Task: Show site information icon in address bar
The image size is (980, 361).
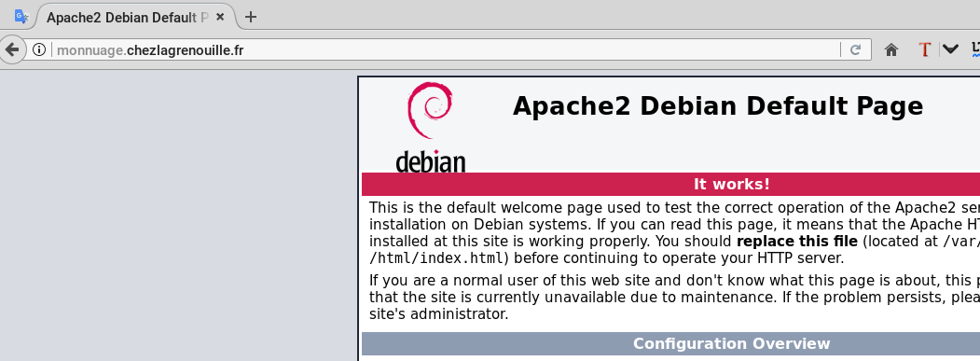Action: (39, 50)
